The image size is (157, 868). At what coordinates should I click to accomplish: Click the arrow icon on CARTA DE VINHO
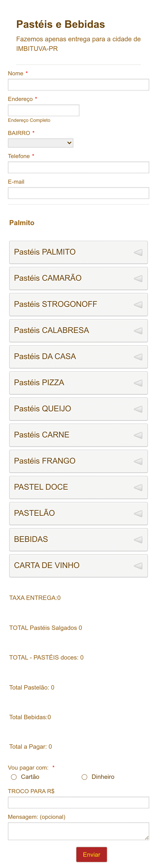138,565
